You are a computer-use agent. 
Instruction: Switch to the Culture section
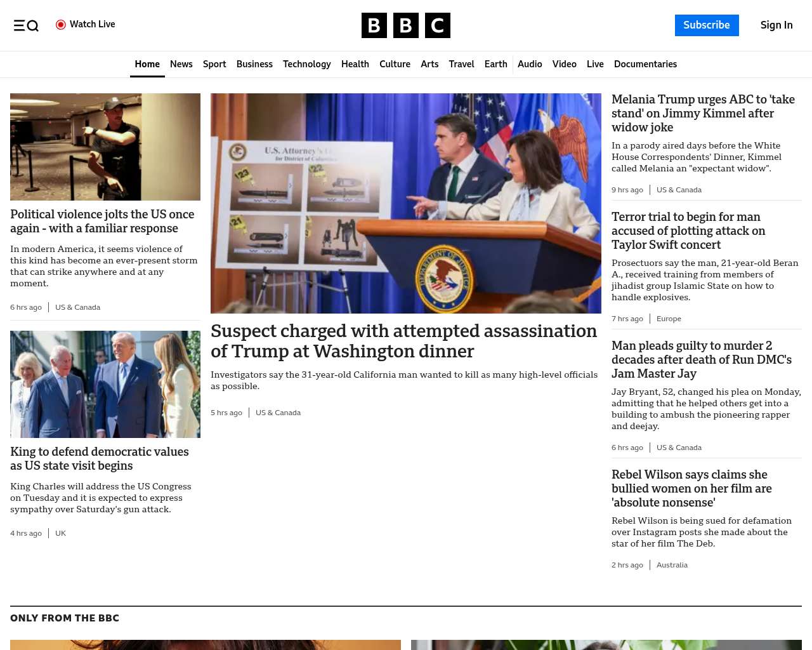(395, 64)
